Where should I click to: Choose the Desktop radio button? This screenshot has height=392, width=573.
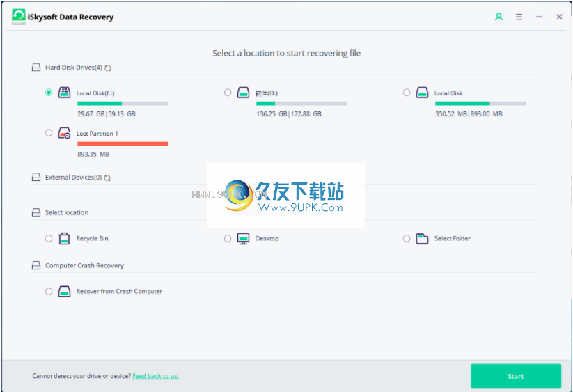[228, 239]
